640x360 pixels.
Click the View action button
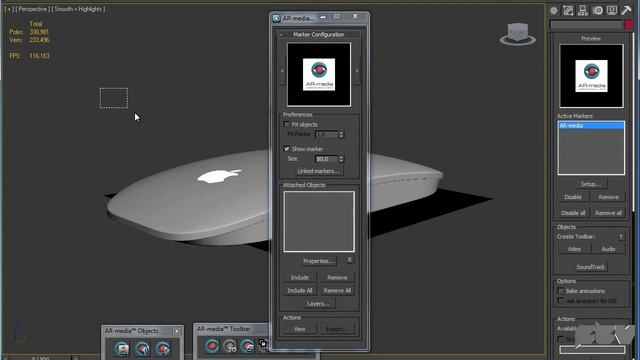click(300, 329)
